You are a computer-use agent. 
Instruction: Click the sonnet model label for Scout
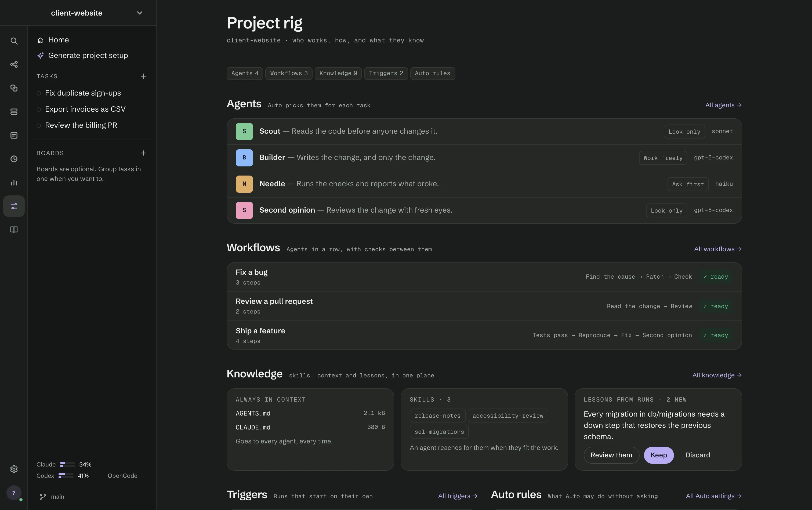(x=722, y=132)
